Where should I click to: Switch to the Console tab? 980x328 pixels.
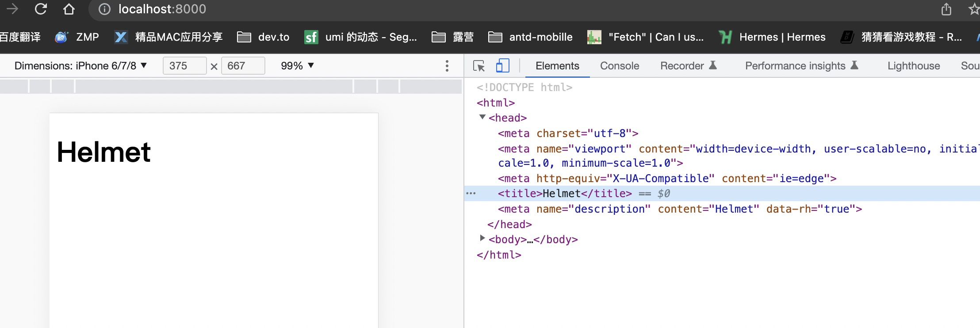click(620, 66)
